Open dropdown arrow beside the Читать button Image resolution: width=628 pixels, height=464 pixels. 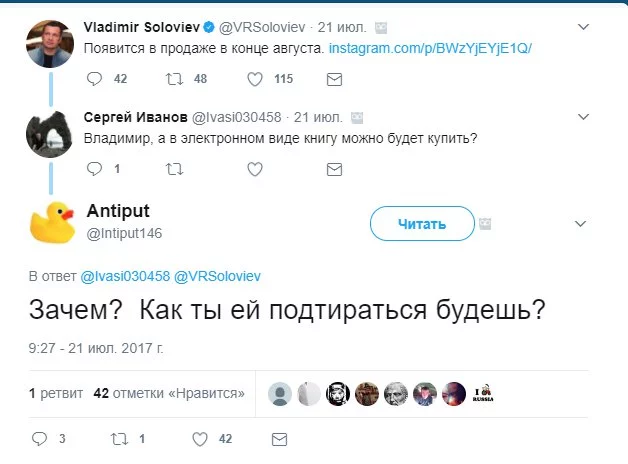point(581,223)
